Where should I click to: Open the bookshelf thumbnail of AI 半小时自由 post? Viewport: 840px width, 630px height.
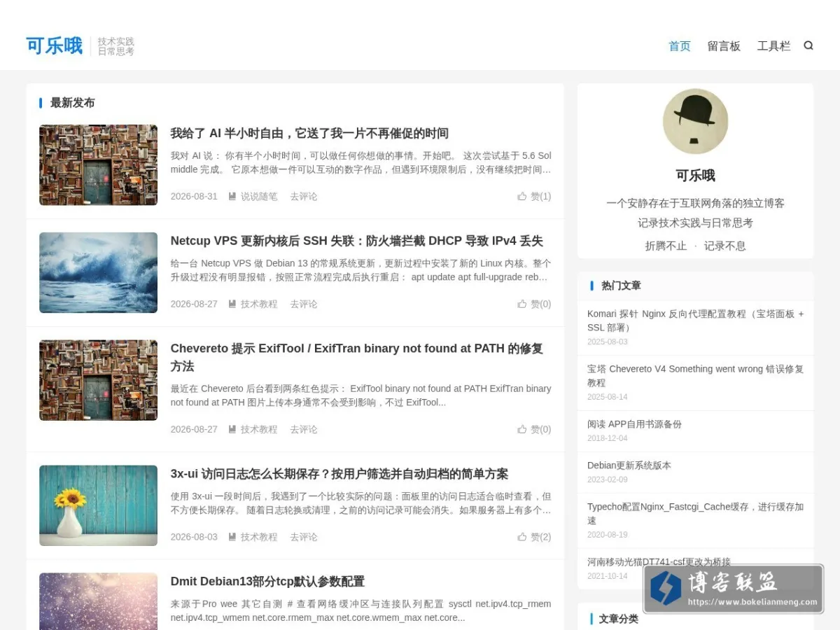tap(98, 165)
